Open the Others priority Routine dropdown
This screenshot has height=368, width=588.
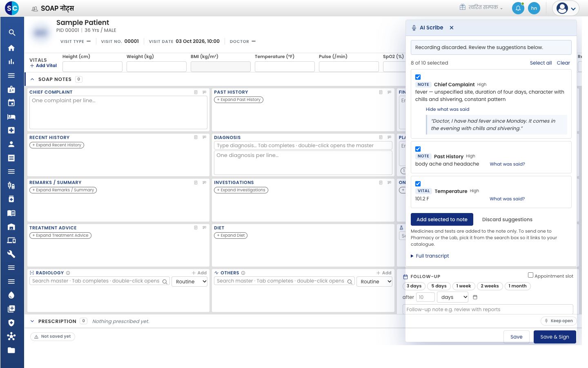(x=374, y=281)
